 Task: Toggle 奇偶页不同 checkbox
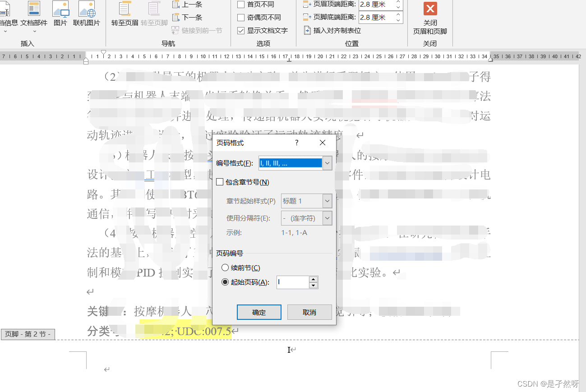click(x=241, y=18)
